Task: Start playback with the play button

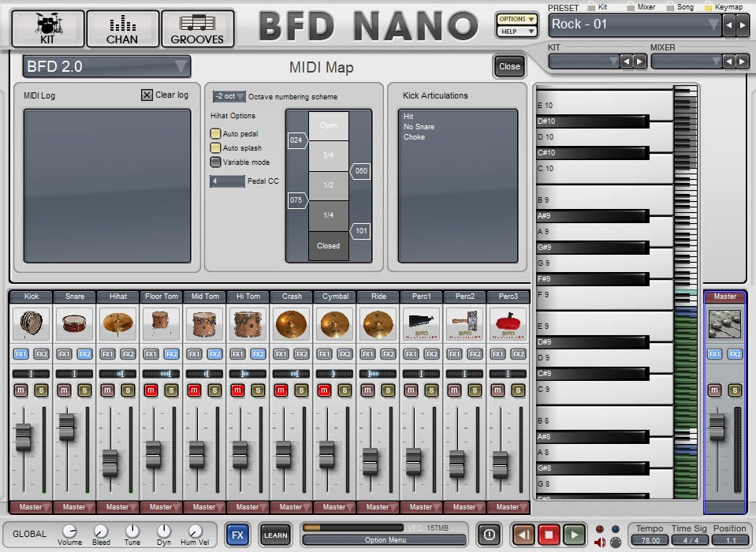Action: point(574,535)
